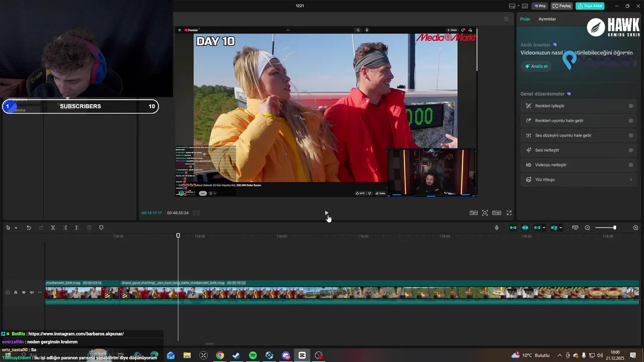Screen dimensions: 644x362
Task: Redo the last undone edit
Action: [x=41, y=228]
